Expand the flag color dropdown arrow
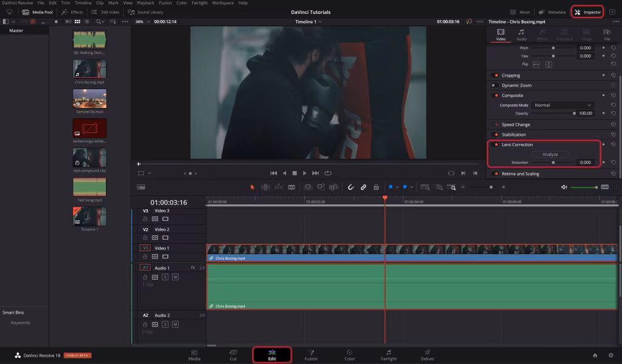622x364 pixels. coord(397,187)
